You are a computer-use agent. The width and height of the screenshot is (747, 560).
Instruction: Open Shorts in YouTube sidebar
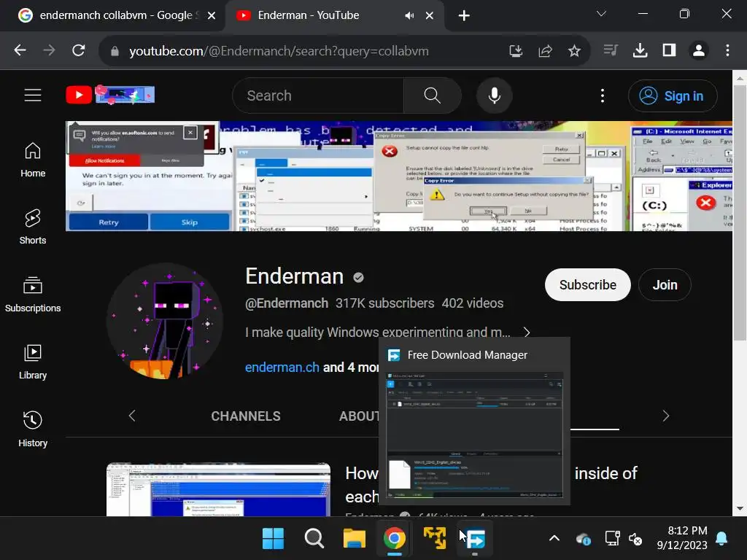33,227
